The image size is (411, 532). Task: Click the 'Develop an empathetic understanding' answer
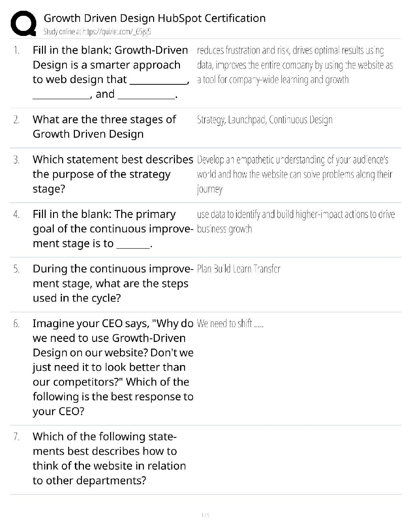click(x=294, y=174)
